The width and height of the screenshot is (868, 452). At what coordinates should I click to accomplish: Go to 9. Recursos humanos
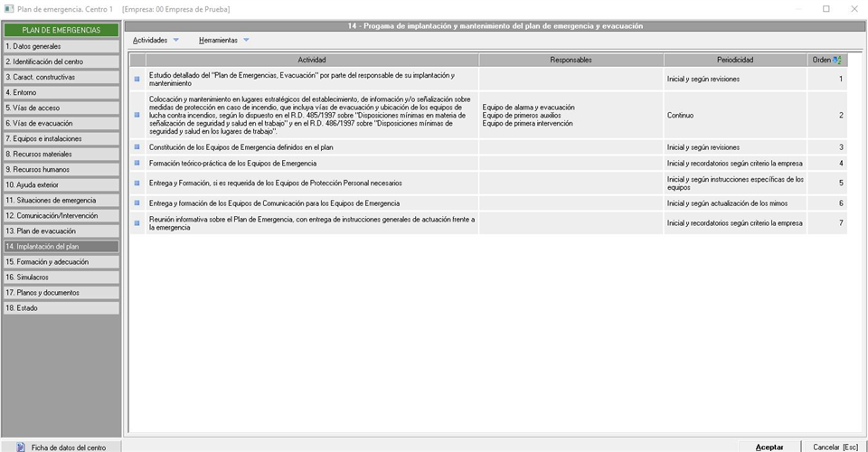pos(61,170)
